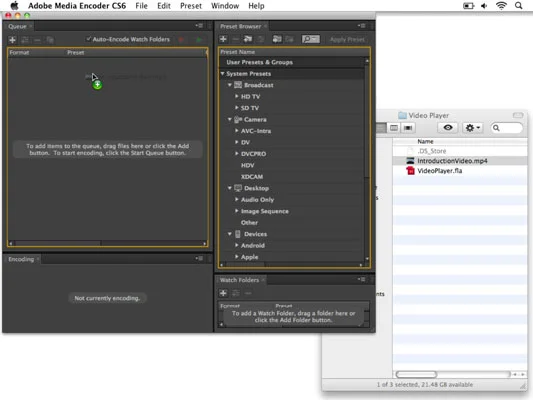Collapse the Devices preset category

[230, 234]
